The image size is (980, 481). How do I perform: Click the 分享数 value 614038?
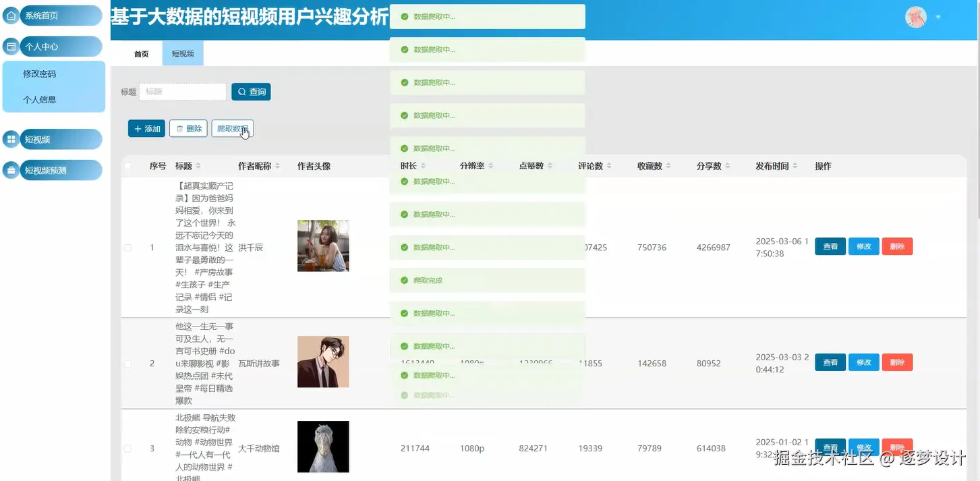point(711,449)
